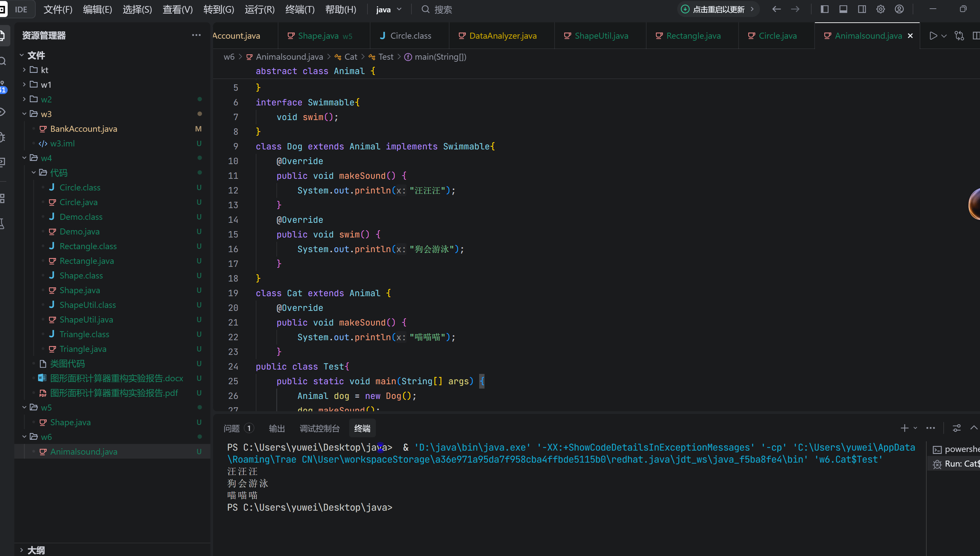Open the 终端(T) menu
Image resolution: width=980 pixels, height=556 pixels.
300,10
